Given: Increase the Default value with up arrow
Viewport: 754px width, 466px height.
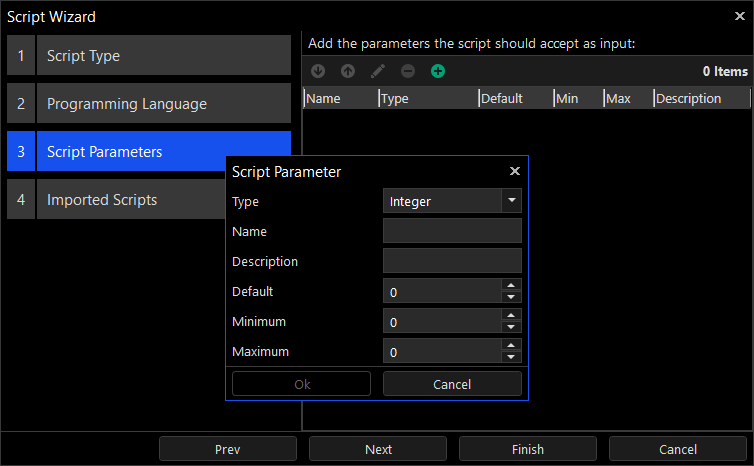Looking at the screenshot, I should tap(511, 286).
